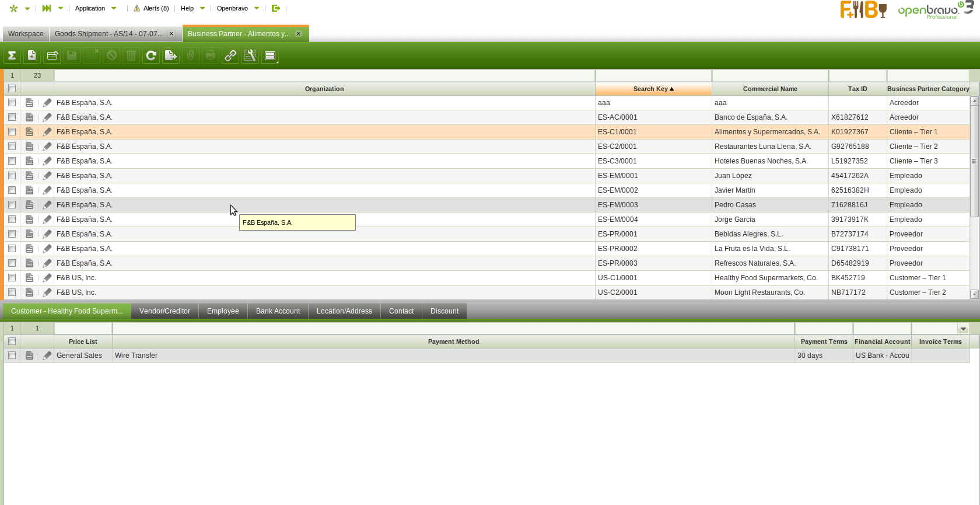The width and height of the screenshot is (980, 505).
Task: Sort by the Search Key column header
Action: 653,89
